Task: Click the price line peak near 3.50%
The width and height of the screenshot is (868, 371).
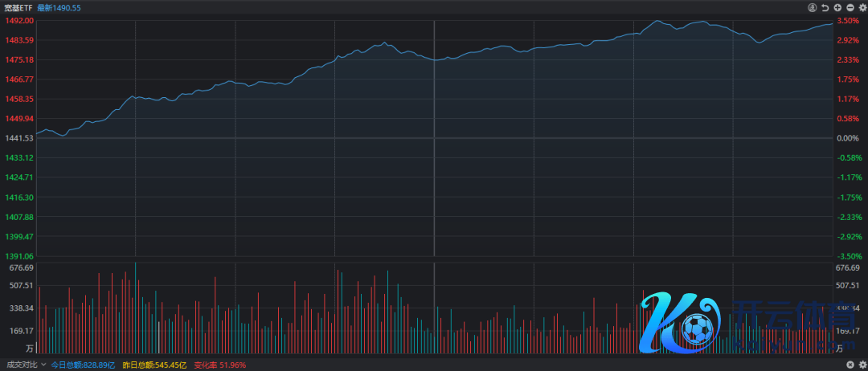Action: (x=658, y=22)
